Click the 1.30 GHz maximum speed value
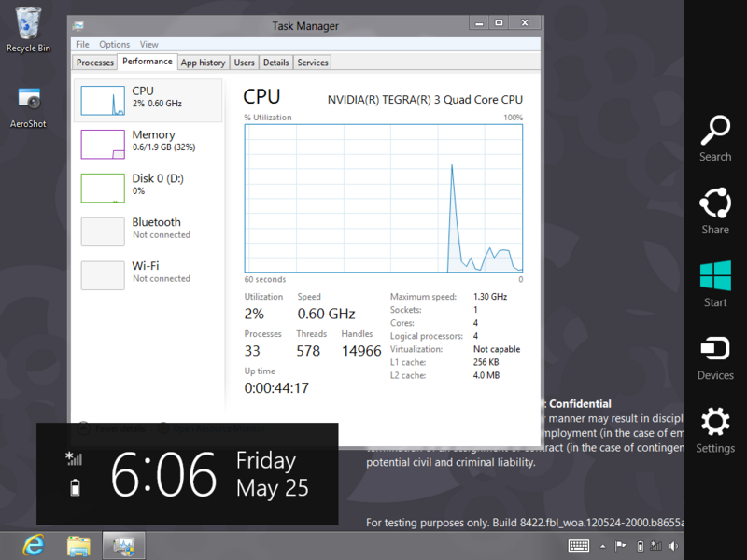Image resolution: width=747 pixels, height=560 pixels. (490, 296)
